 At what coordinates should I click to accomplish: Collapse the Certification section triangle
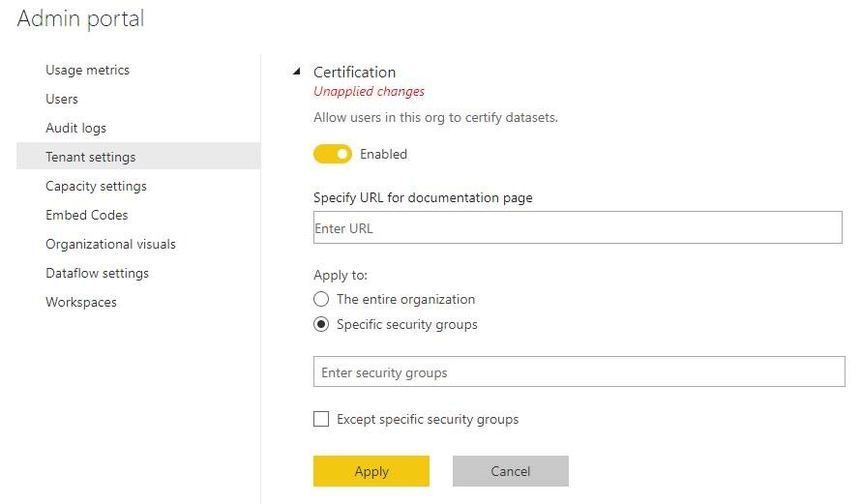pyautogui.click(x=296, y=73)
